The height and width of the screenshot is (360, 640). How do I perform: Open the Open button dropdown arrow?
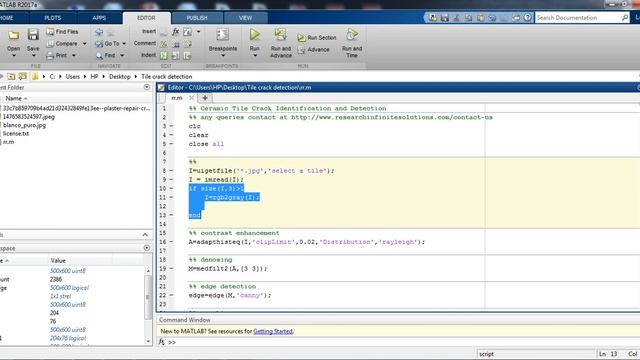click(x=13, y=55)
